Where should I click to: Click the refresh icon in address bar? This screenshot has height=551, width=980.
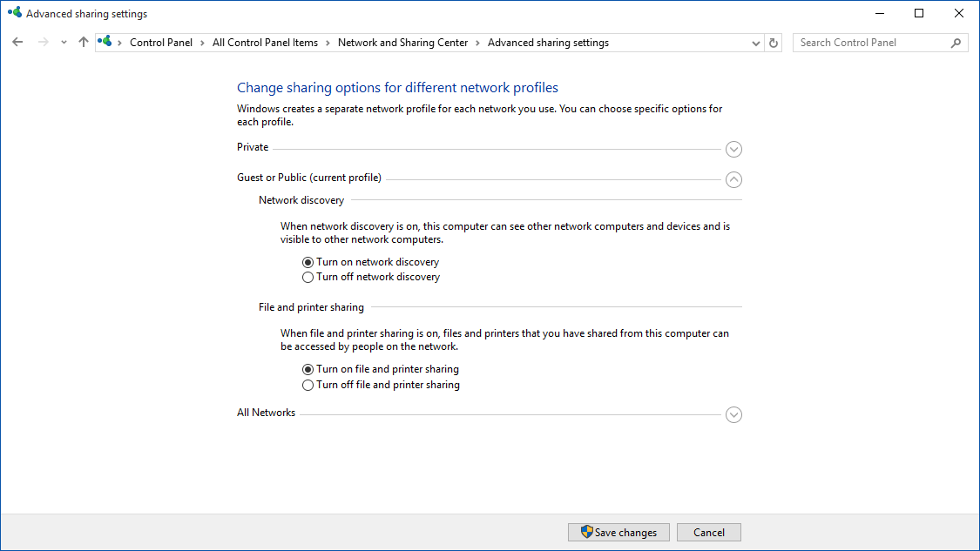click(x=774, y=42)
